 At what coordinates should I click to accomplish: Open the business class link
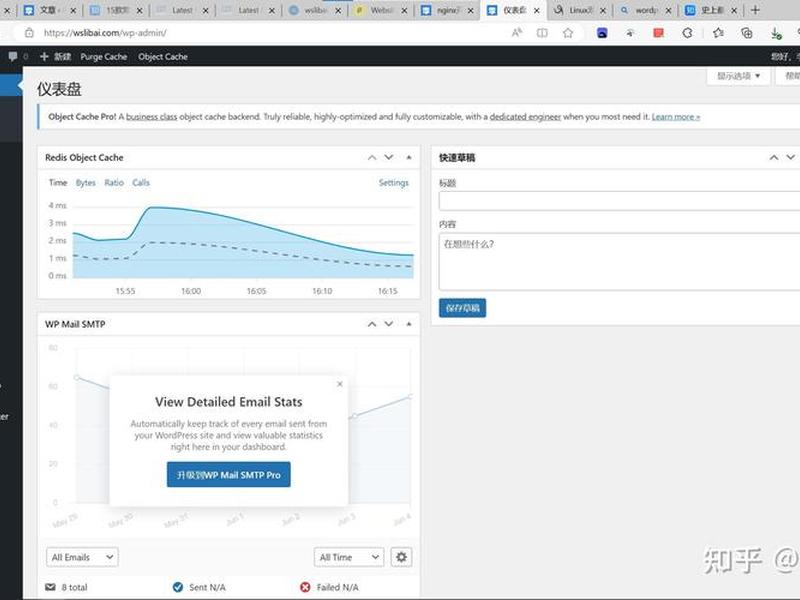tap(152, 117)
